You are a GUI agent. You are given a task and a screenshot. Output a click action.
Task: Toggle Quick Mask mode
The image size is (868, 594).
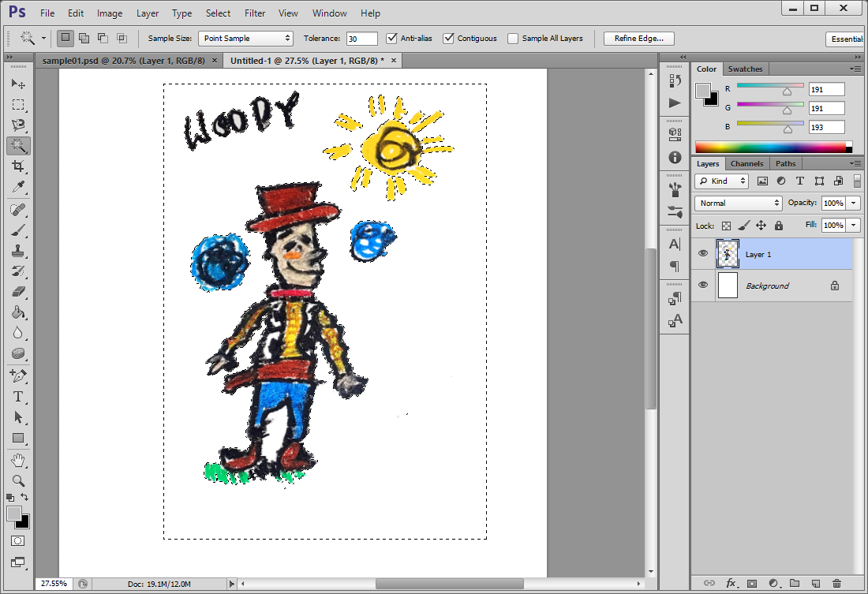click(17, 541)
